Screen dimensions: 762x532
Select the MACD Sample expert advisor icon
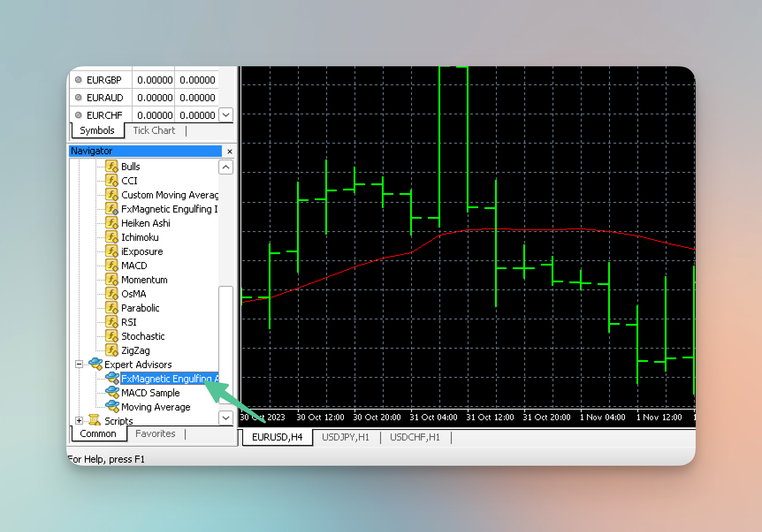[112, 392]
